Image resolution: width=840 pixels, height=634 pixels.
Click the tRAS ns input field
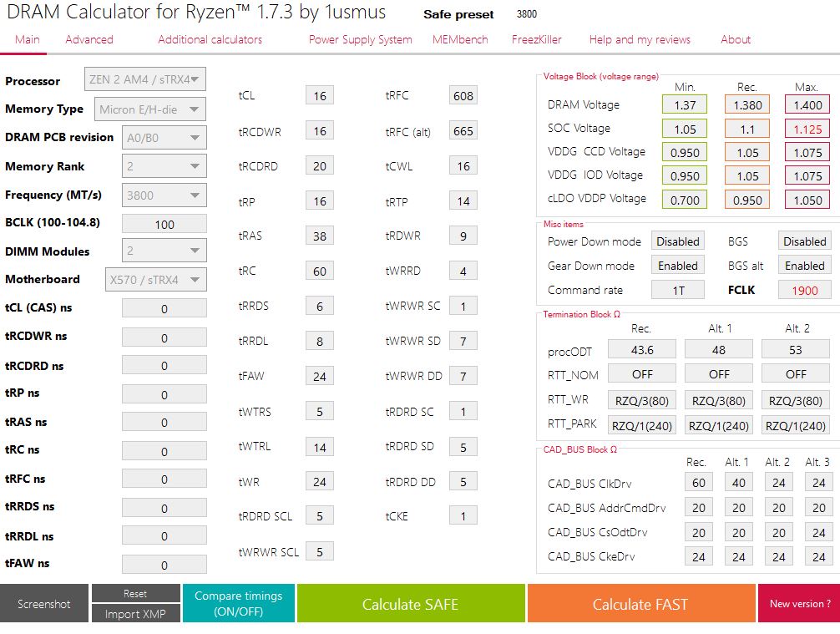pyautogui.click(x=164, y=423)
